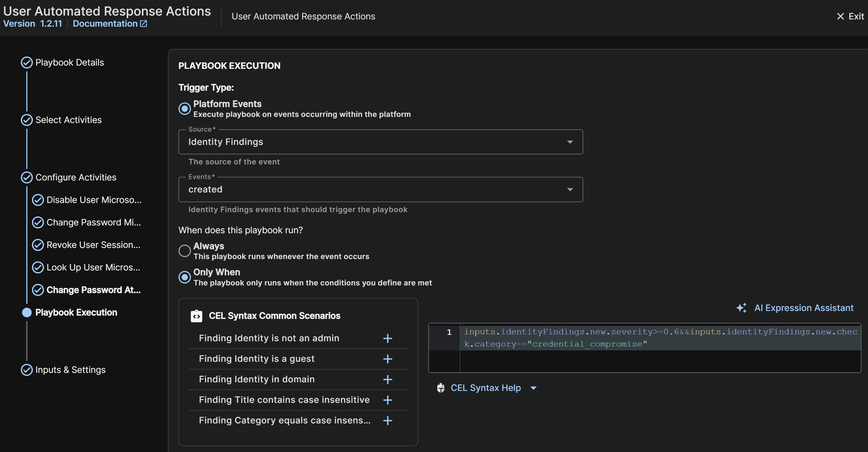
Task: Click the Version 1.2.11 label
Action: click(x=33, y=24)
